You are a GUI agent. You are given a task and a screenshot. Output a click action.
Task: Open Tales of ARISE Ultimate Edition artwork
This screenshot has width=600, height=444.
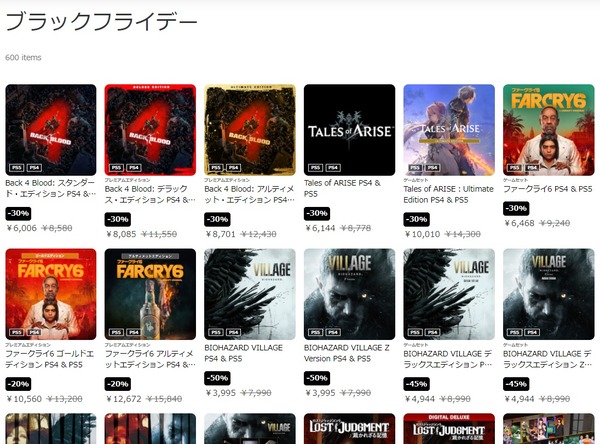click(449, 130)
